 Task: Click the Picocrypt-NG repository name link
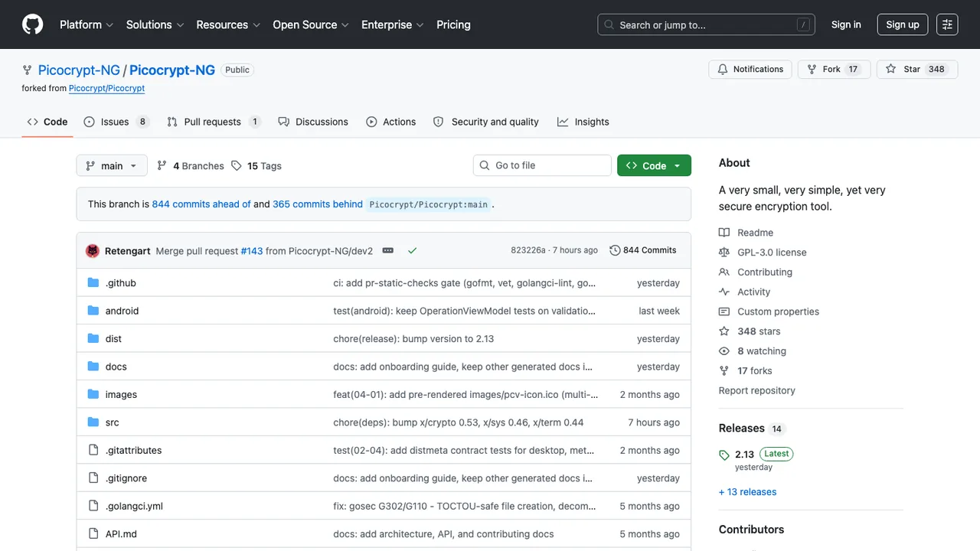click(x=172, y=70)
